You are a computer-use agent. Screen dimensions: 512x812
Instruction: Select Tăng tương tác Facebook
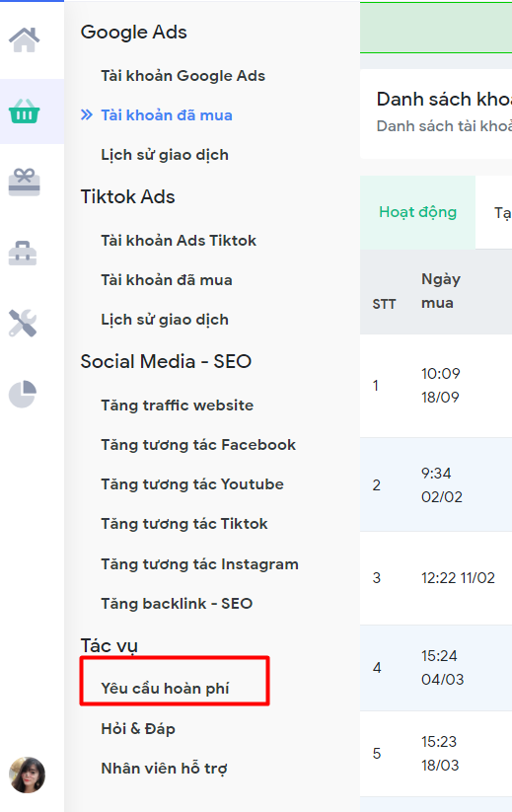198,445
